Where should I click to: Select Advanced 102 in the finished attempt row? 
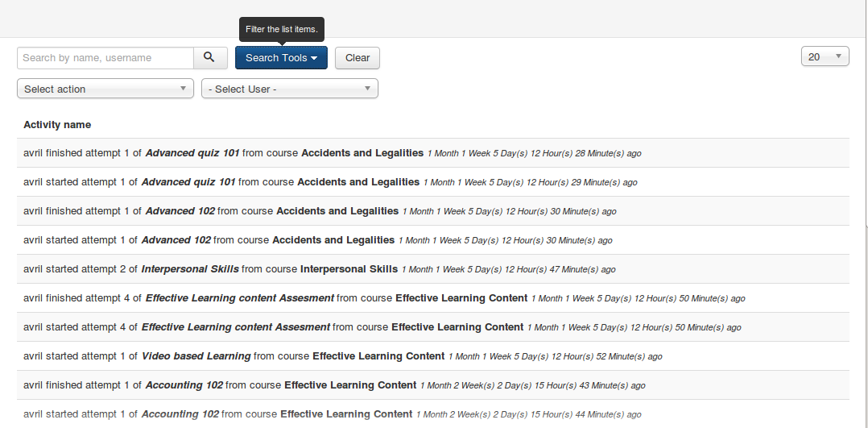[180, 211]
